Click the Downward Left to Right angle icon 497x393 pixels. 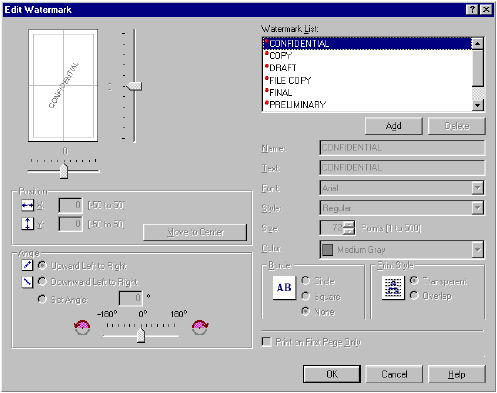[27, 282]
